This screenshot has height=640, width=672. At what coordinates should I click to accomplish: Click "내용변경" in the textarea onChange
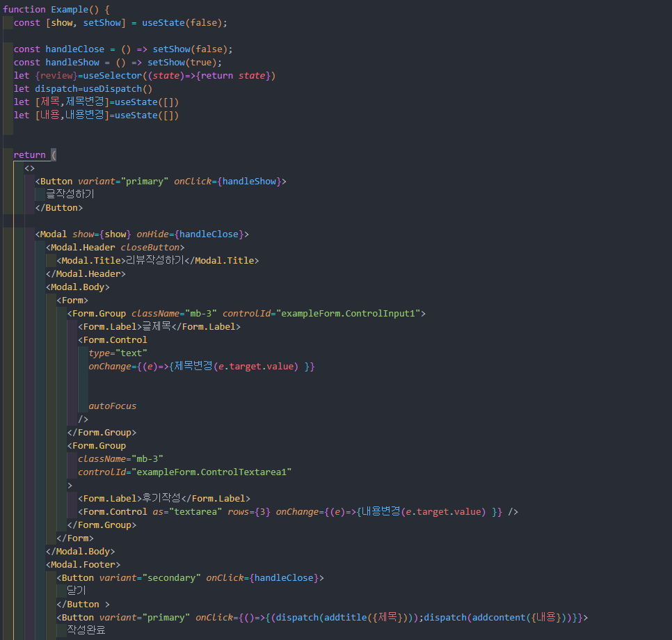[x=381, y=511]
